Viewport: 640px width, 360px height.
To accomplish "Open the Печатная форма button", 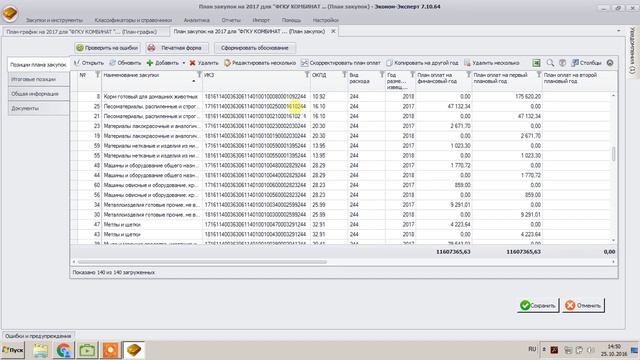I will click(x=177, y=48).
